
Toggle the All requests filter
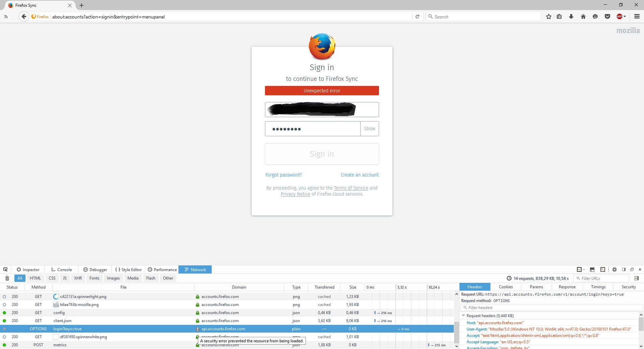pos(20,278)
